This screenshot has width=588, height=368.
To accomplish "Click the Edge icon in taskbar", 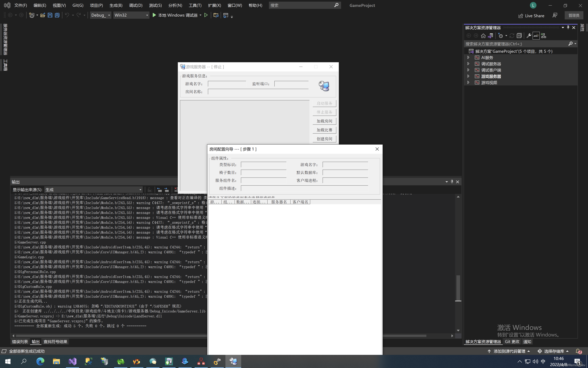I will coord(40,361).
